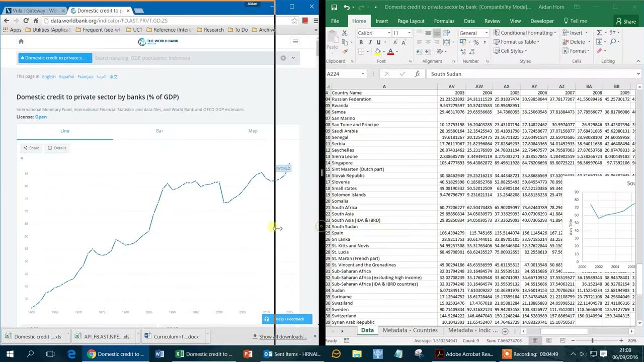Bookmark page with the star icon
The image size is (644, 362).
click(x=294, y=21)
